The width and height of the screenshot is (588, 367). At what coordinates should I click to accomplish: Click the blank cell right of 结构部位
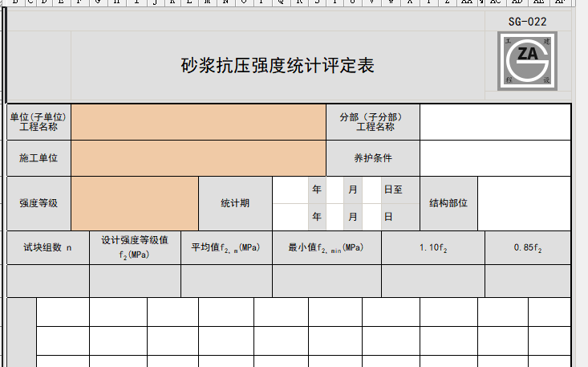click(525, 203)
